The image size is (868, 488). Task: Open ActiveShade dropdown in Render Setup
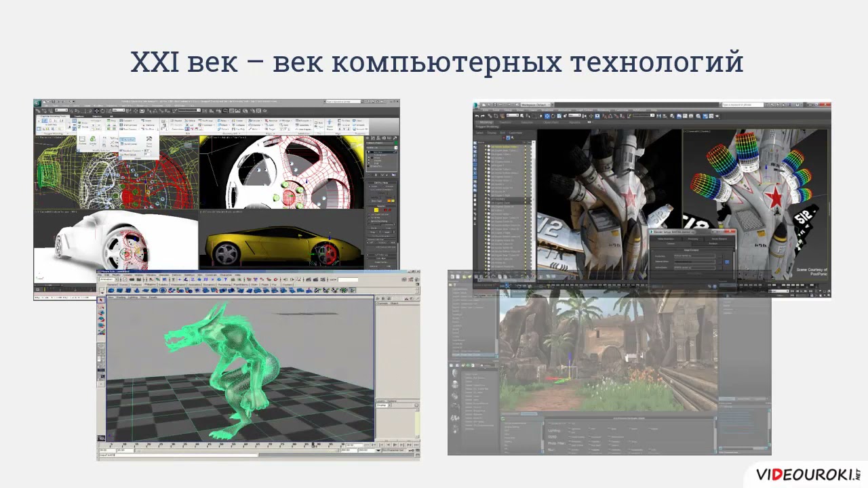click(x=694, y=268)
